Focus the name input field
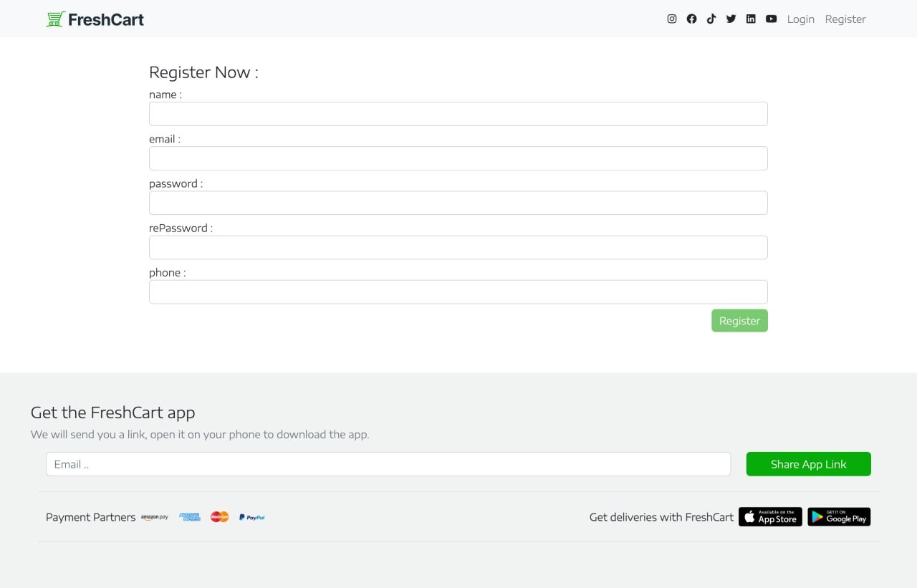 click(458, 114)
